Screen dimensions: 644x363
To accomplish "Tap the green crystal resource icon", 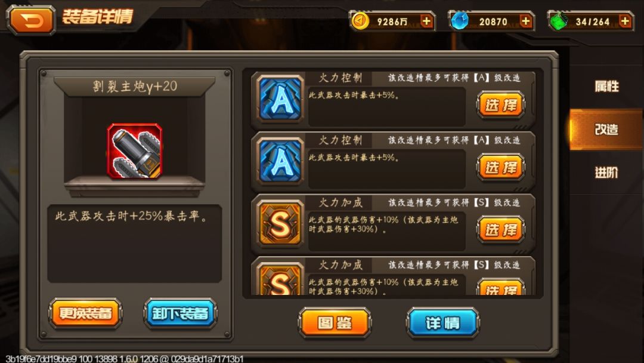I will tap(558, 21).
